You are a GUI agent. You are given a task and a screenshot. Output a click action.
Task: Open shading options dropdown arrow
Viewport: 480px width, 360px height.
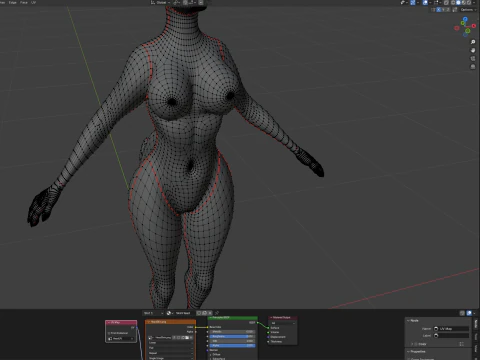click(x=474, y=2)
